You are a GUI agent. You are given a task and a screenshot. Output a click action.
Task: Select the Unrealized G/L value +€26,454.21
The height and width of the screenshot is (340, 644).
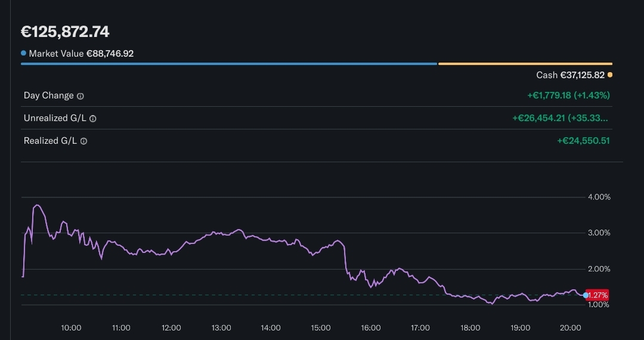point(560,118)
